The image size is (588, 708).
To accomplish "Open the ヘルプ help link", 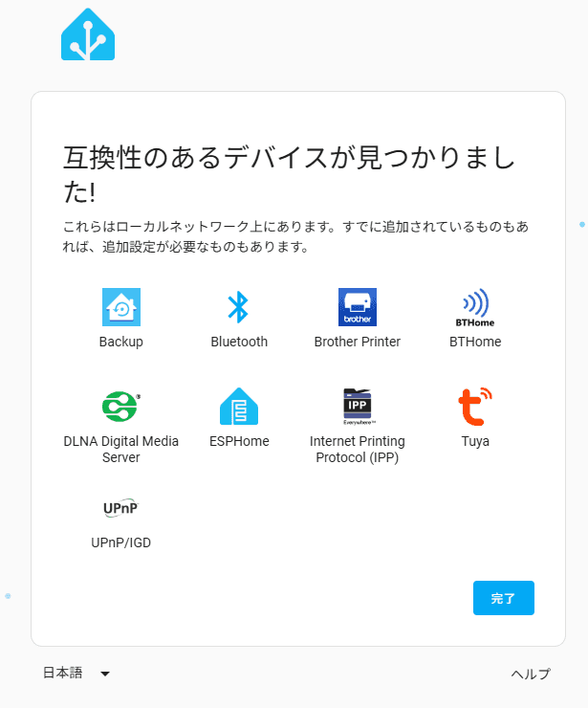I will click(x=531, y=674).
